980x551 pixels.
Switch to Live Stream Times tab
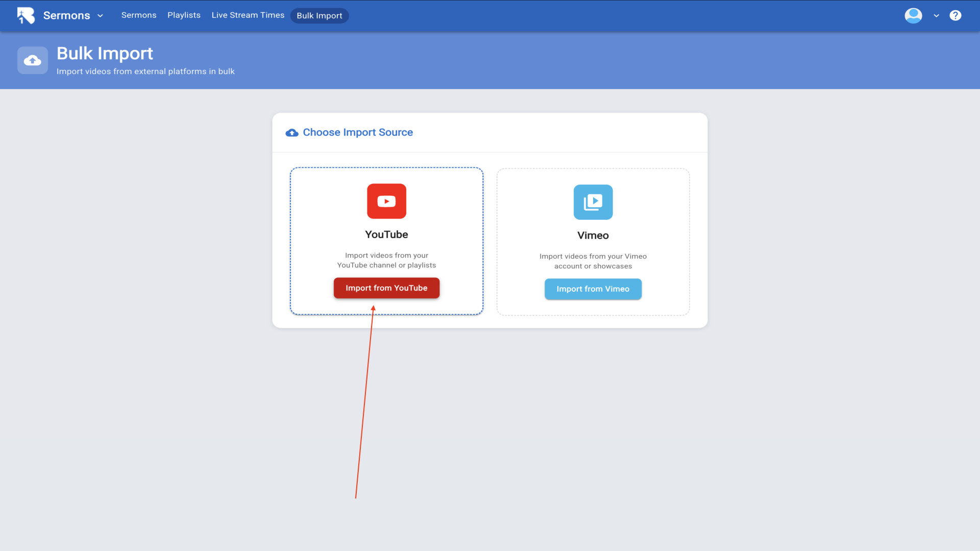(x=248, y=15)
